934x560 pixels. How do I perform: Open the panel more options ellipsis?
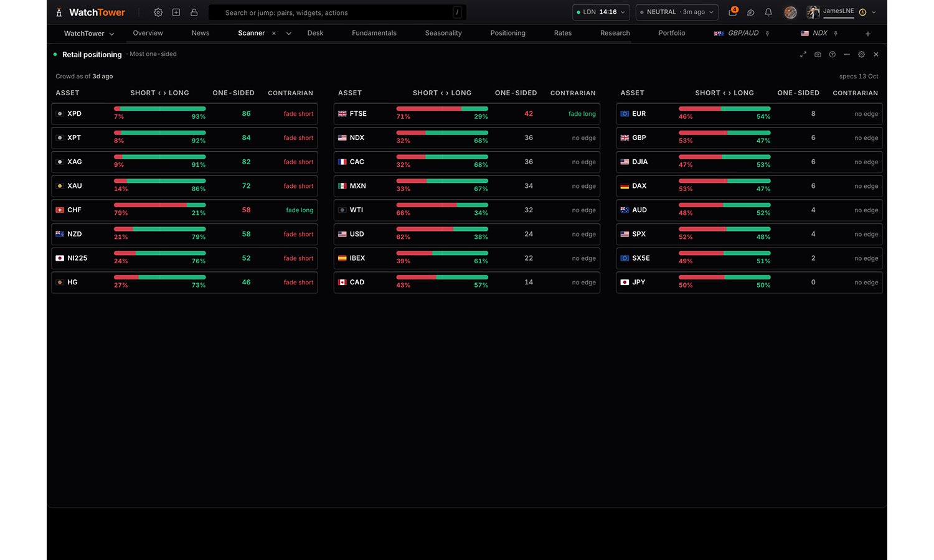(x=847, y=55)
